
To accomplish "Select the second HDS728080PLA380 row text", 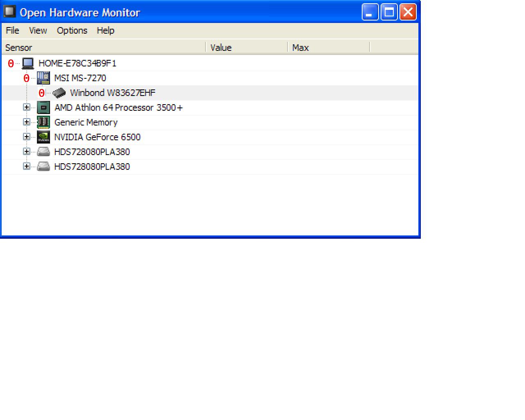I will point(92,167).
